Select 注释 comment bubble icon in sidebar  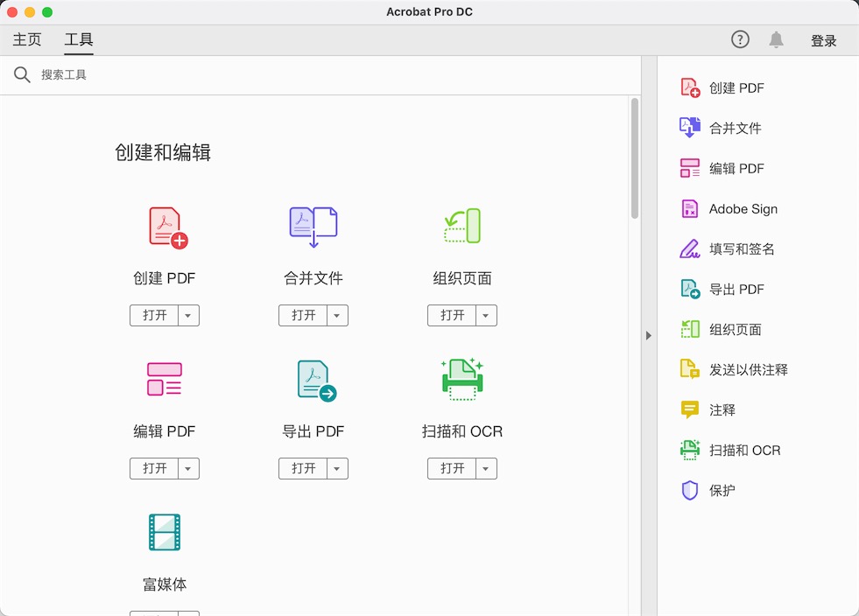coord(690,409)
